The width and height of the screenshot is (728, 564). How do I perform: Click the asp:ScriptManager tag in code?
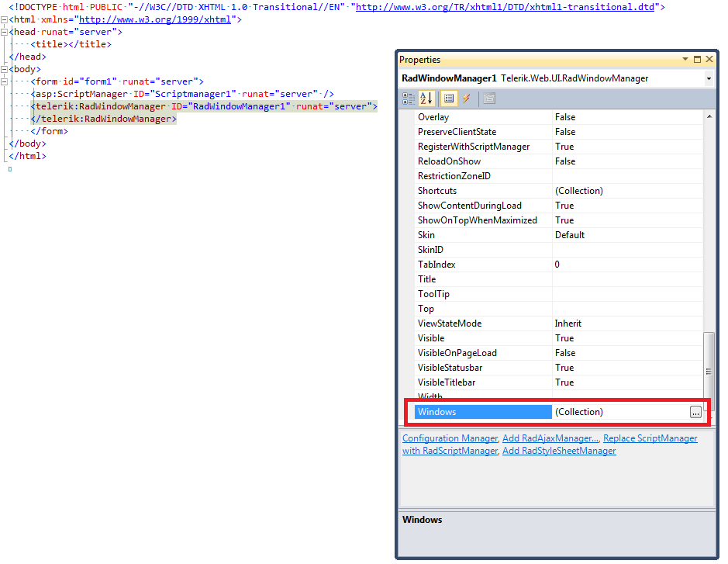(x=182, y=94)
